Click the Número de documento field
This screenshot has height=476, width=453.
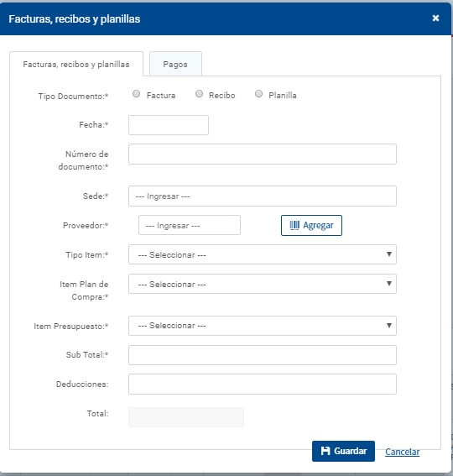(x=263, y=154)
